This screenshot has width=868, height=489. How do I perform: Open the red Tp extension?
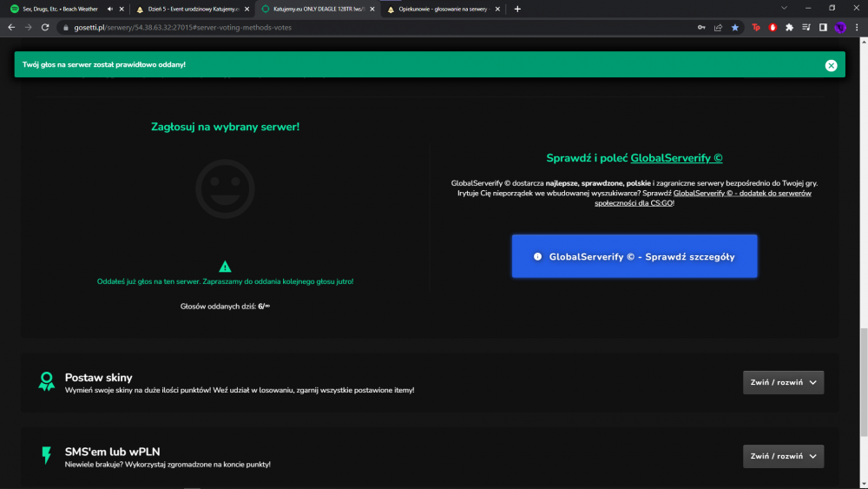click(x=756, y=27)
